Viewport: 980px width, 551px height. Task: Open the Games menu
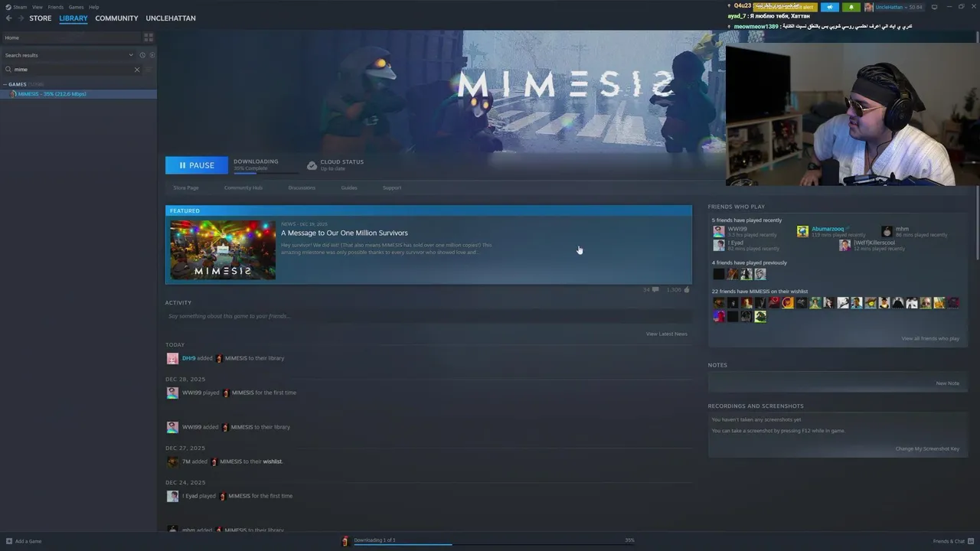76,7
